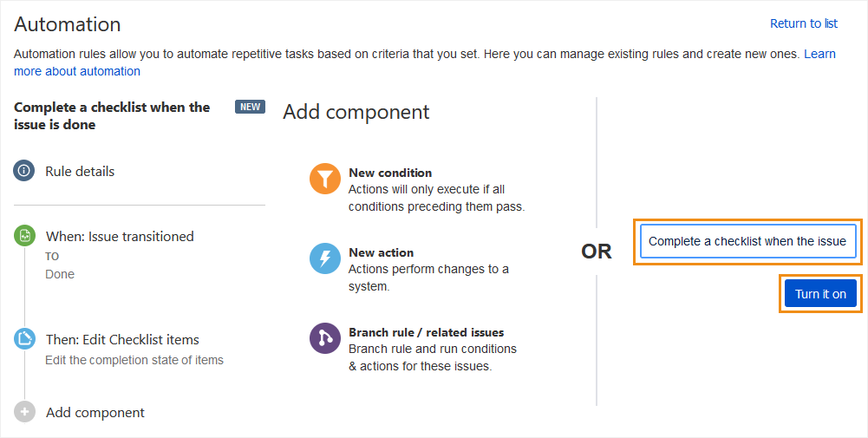Click the Rule details info icon
The image size is (868, 438).
[24, 171]
